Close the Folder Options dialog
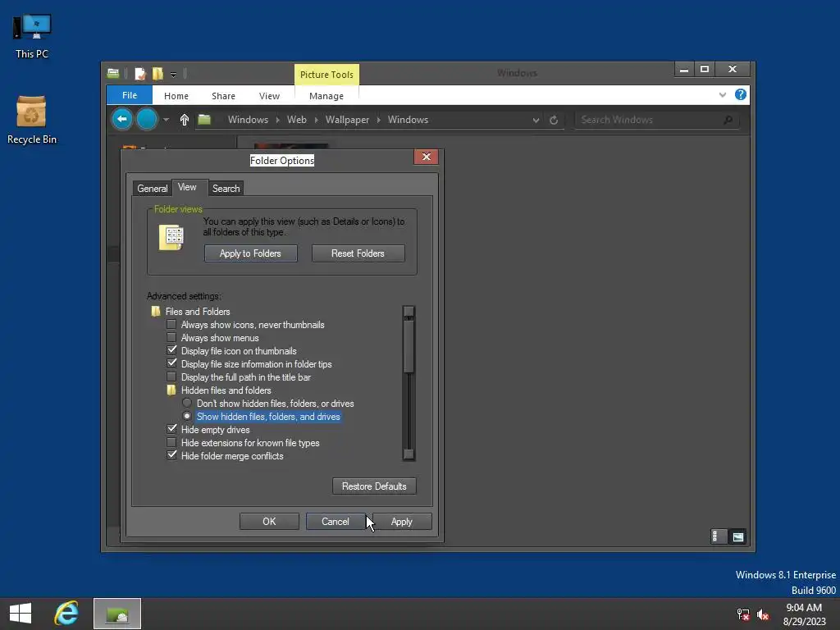 [426, 157]
